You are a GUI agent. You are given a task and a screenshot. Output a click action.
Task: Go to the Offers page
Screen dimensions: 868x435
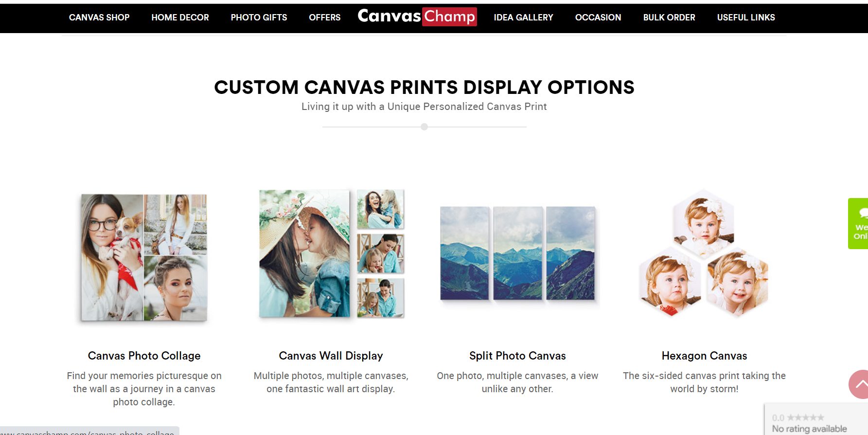click(x=325, y=18)
